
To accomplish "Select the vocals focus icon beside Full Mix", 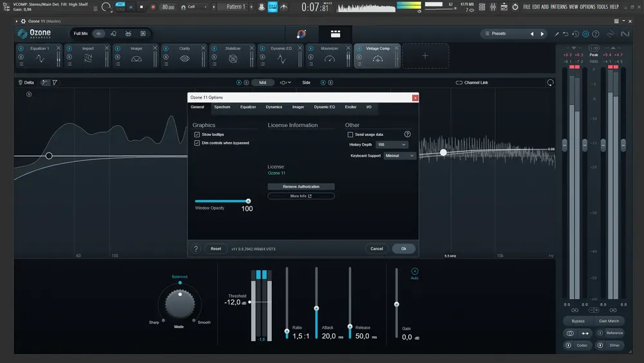I will tap(114, 34).
